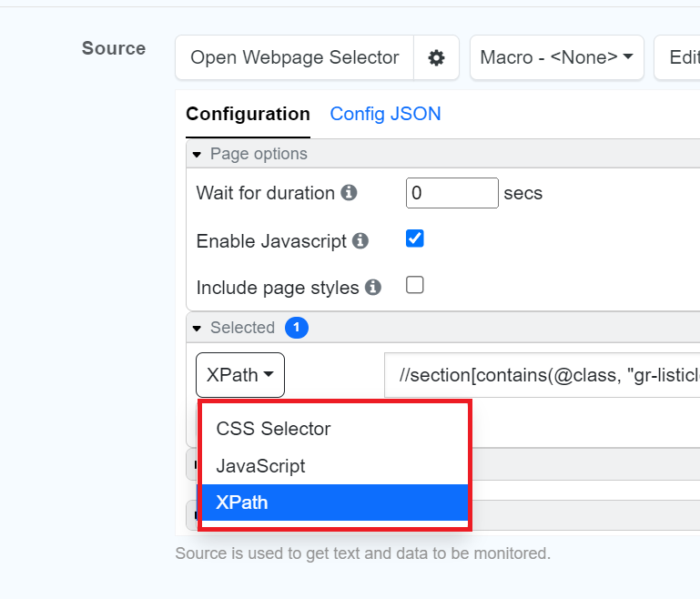Image resolution: width=700 pixels, height=599 pixels.
Task: Select the highlighted XPath option in list
Action: click(242, 503)
